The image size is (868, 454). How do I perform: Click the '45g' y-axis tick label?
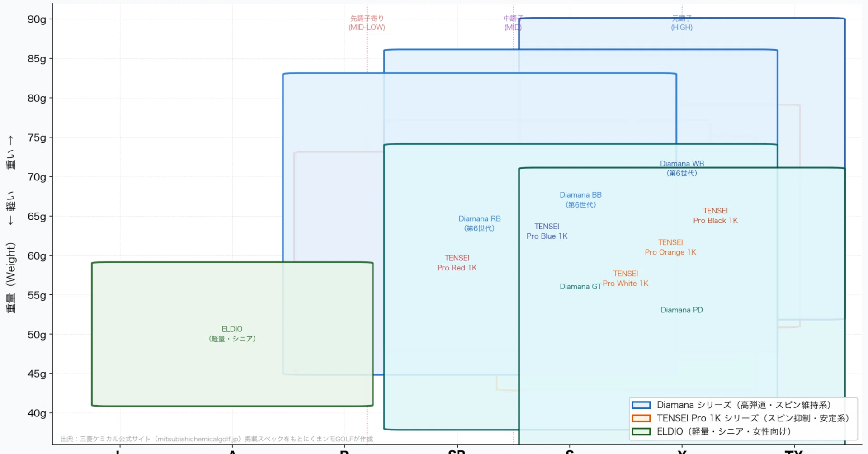coord(37,374)
